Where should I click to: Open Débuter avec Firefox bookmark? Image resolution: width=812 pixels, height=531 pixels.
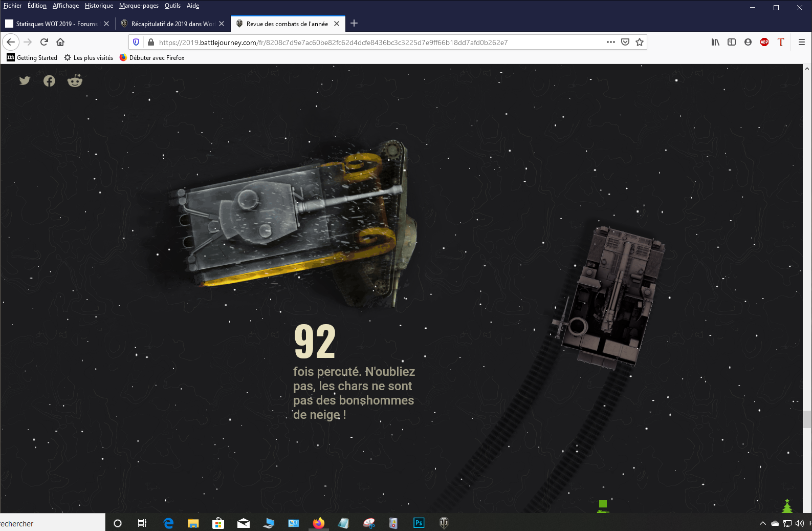coord(152,57)
